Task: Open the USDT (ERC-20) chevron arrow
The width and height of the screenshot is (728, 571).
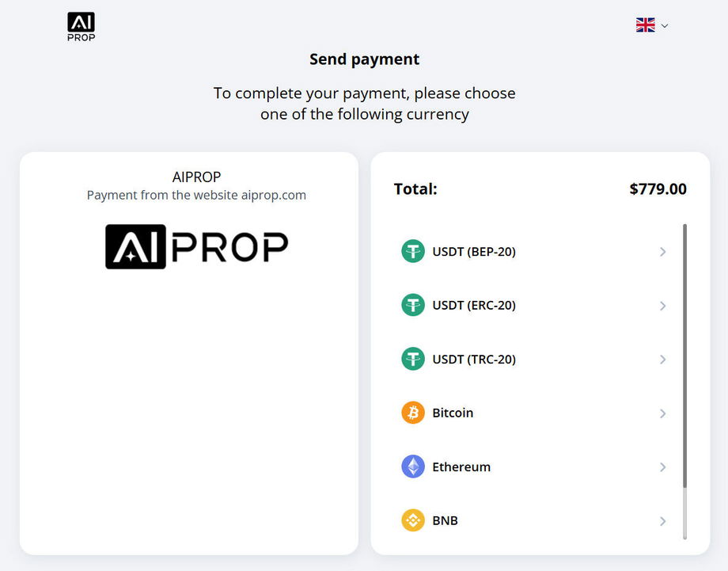Action: point(662,306)
